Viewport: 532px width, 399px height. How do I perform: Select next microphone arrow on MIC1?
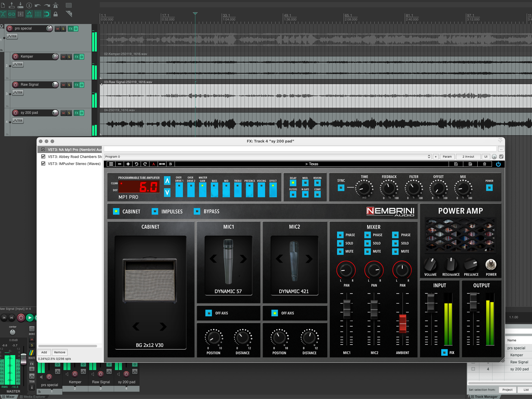click(x=243, y=259)
